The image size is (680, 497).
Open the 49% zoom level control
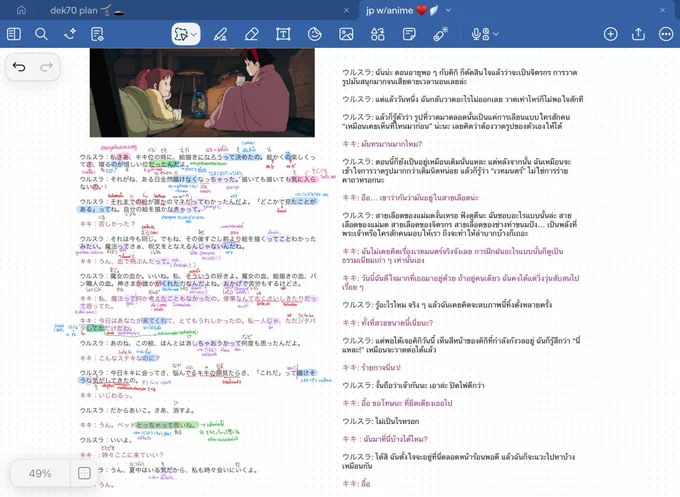40,473
